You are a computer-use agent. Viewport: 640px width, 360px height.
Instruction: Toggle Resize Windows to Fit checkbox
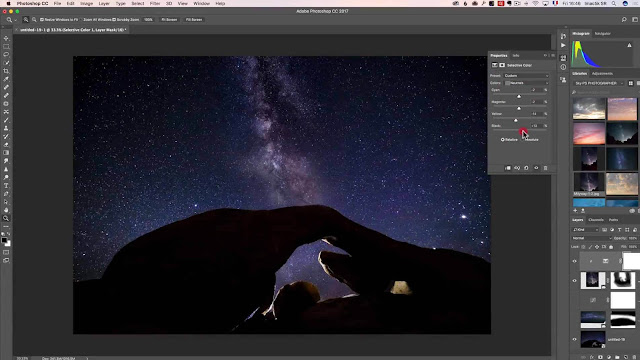point(42,20)
